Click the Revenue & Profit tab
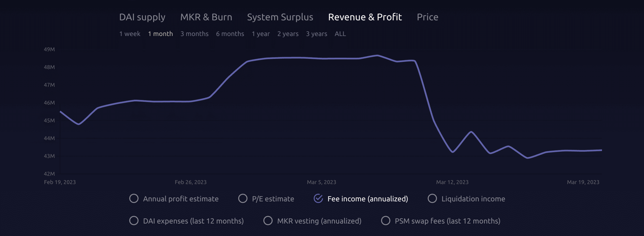The width and height of the screenshot is (644, 236). click(365, 17)
